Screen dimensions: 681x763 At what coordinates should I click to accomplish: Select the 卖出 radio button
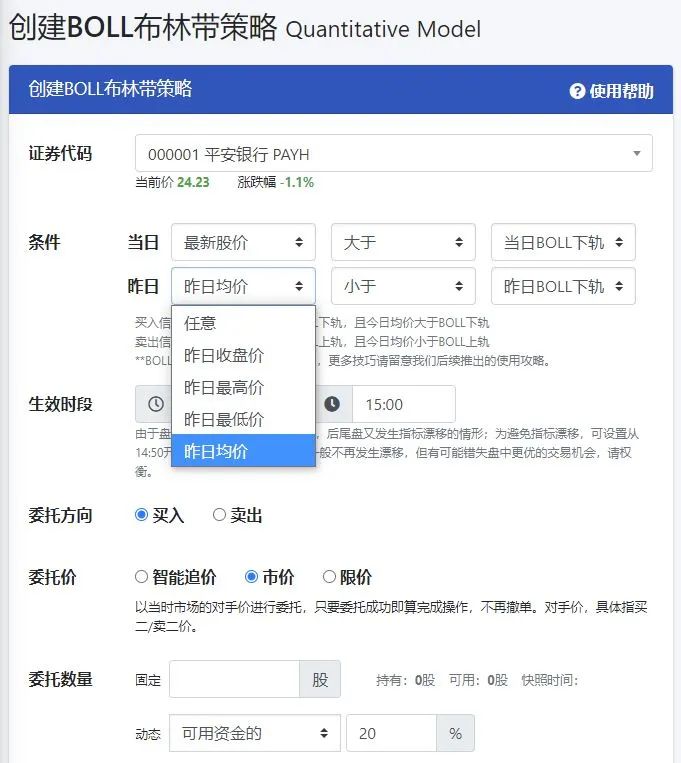click(219, 515)
